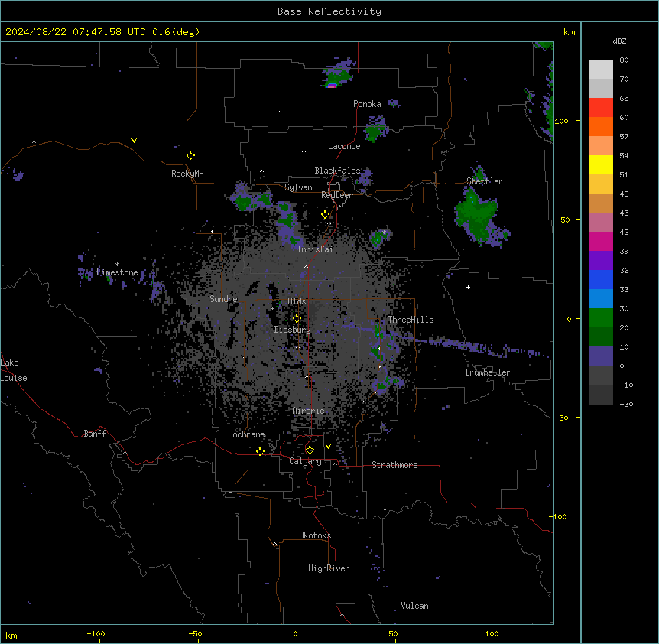Click the Vulcan city label

[x=414, y=606]
